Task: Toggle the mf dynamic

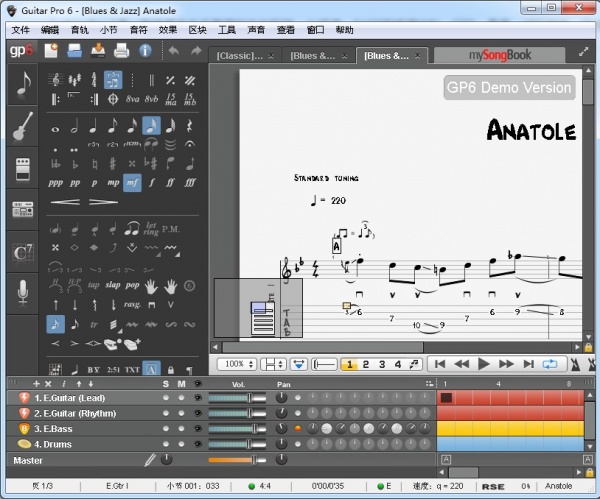Action: [x=132, y=183]
